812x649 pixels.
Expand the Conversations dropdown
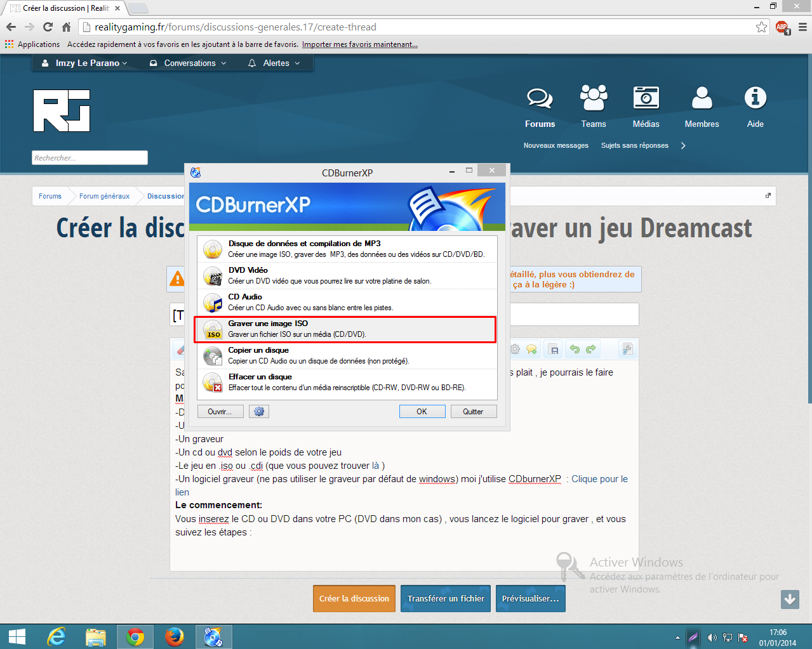(x=188, y=63)
